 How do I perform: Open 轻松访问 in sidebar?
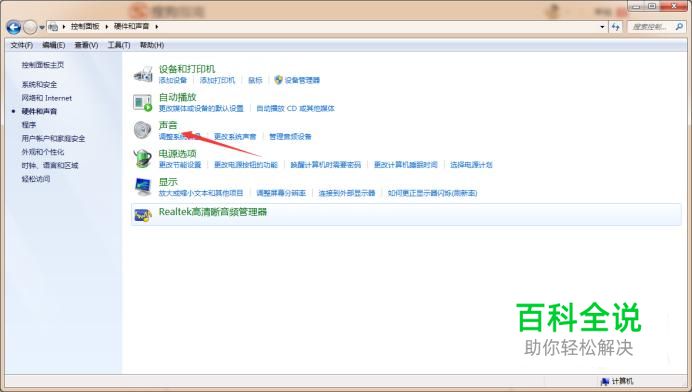pos(36,179)
